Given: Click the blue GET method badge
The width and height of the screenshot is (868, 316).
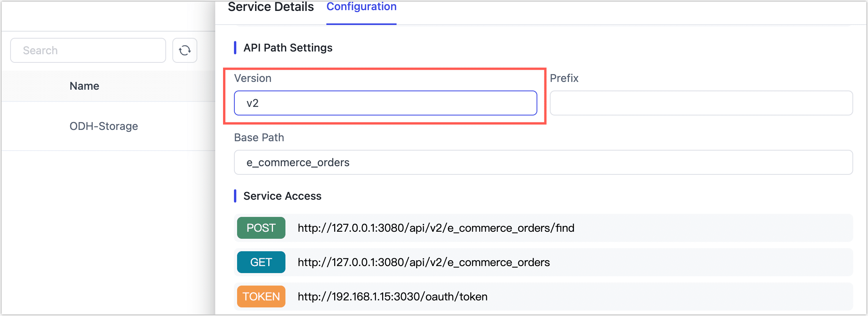Looking at the screenshot, I should [261, 262].
